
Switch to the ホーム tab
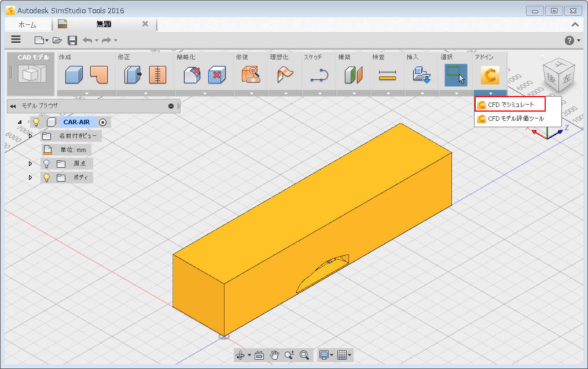[27, 25]
